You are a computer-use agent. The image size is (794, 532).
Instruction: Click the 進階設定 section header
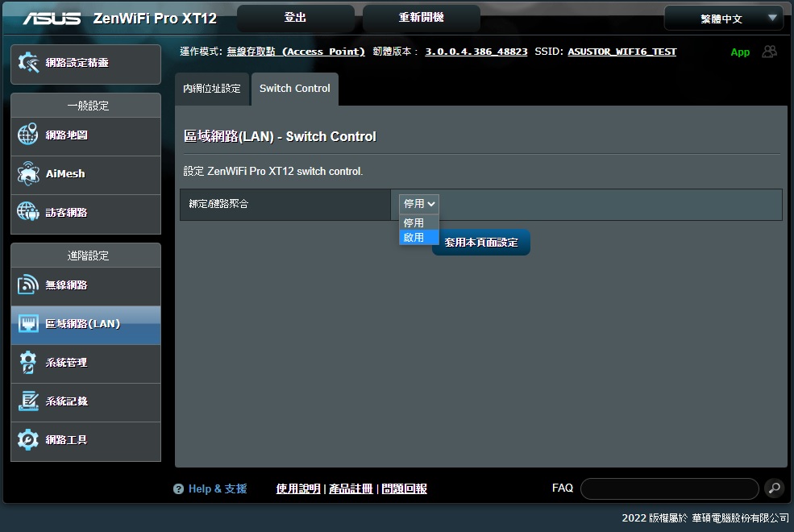[x=85, y=256]
